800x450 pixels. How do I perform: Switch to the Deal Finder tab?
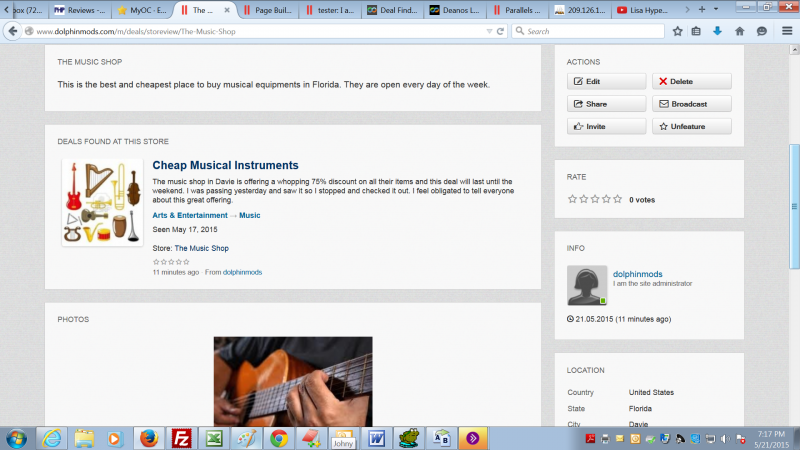click(392, 10)
